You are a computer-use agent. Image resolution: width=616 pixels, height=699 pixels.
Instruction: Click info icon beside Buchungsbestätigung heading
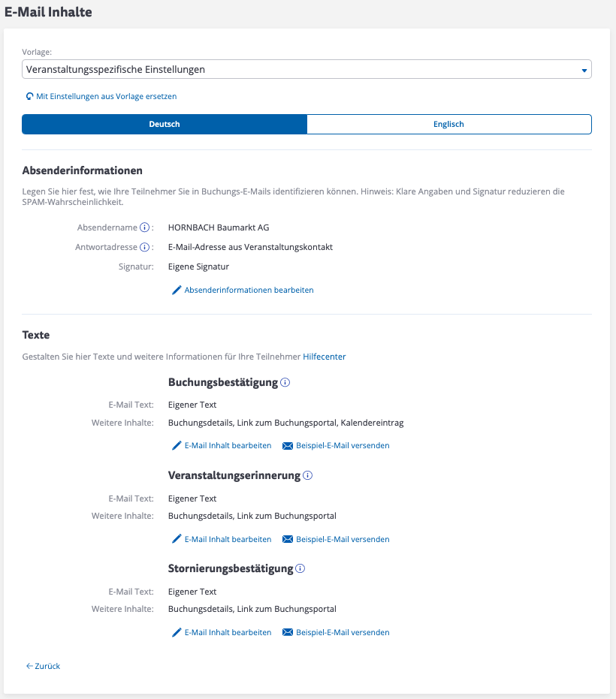coord(285,383)
